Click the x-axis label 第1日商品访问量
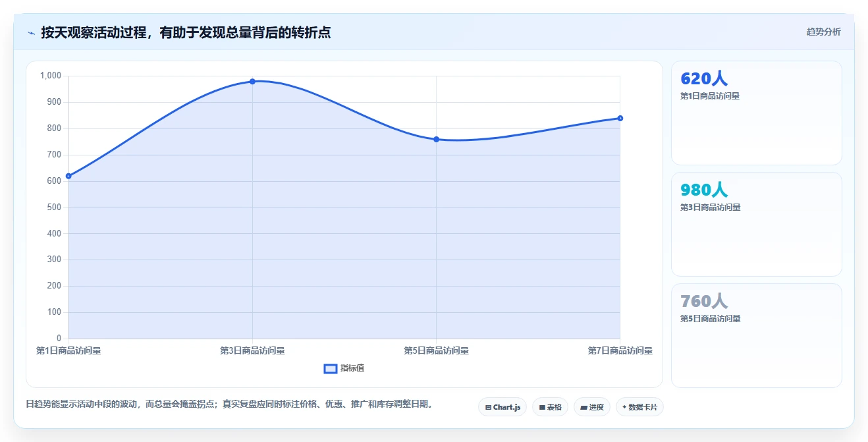The image size is (868, 442). [x=68, y=351]
